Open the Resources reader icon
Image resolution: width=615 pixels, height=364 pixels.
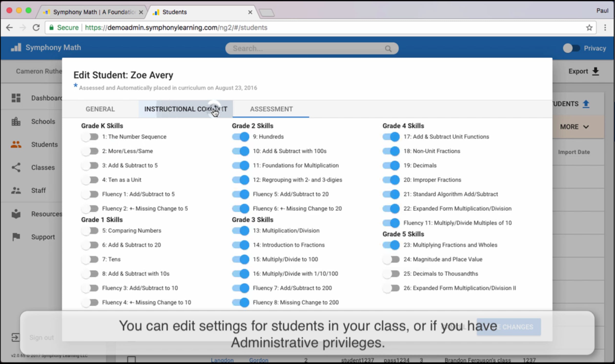16,214
